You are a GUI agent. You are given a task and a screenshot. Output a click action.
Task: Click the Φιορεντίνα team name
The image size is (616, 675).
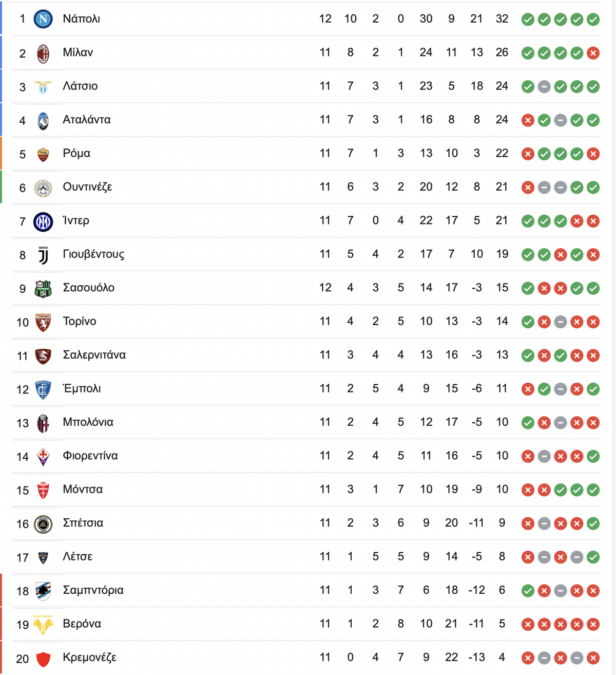90,456
